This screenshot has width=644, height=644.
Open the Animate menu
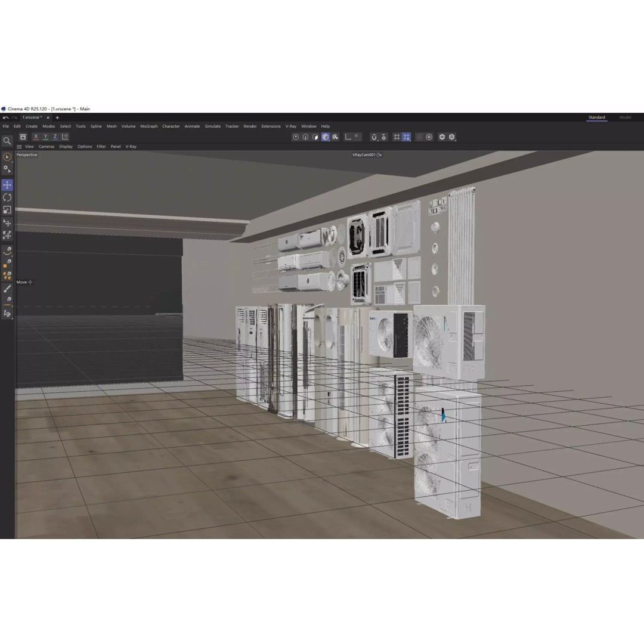pyautogui.click(x=192, y=126)
